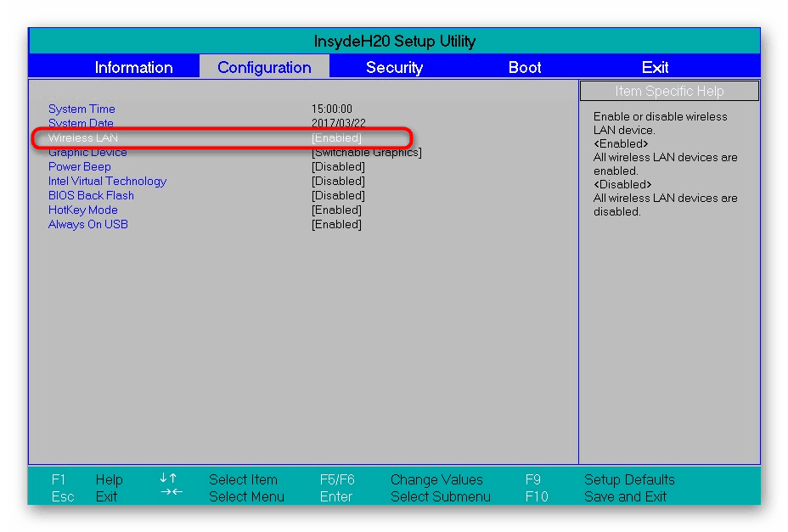Select the Configuration tab
The image size is (788, 532).
264,67
